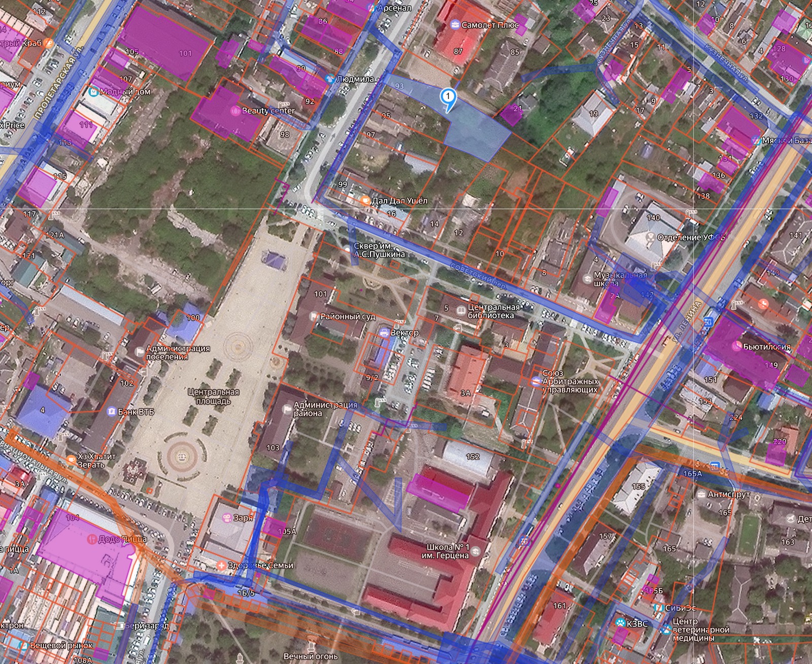Image resolution: width=812 pixels, height=664 pixels.
Task: Open the Самолет Плюс business icon
Action: 455,24
